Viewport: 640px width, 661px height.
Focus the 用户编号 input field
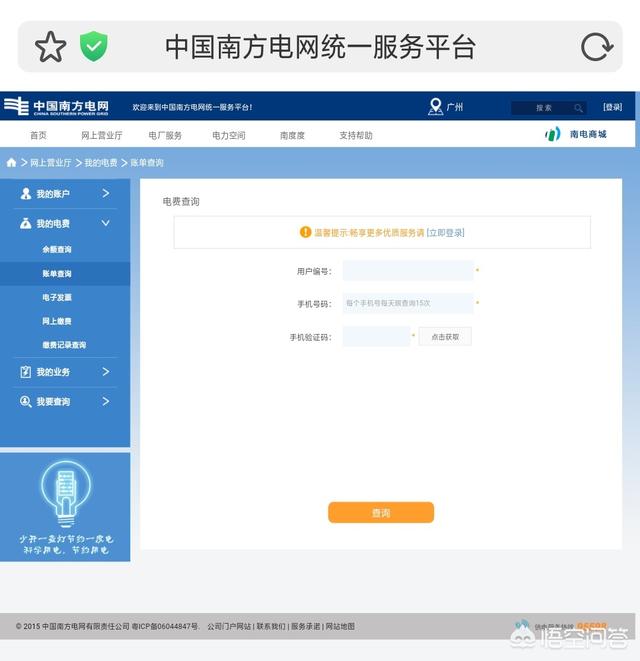pyautogui.click(x=408, y=271)
